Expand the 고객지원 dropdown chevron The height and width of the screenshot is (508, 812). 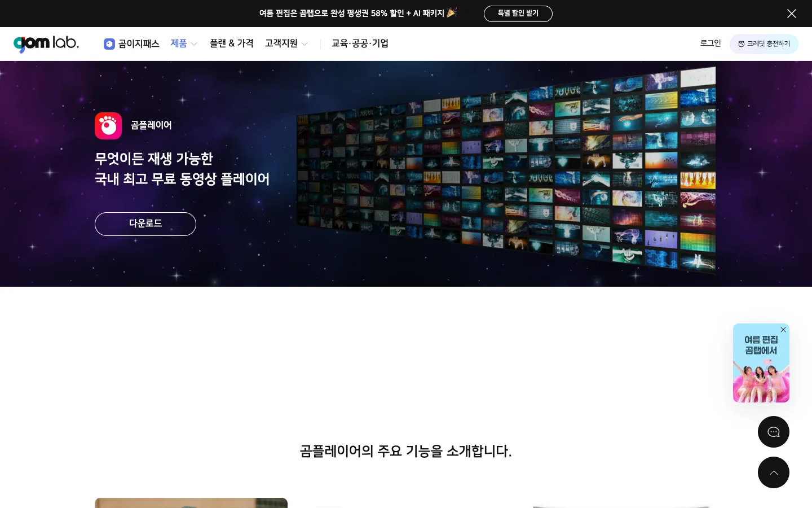click(x=304, y=44)
